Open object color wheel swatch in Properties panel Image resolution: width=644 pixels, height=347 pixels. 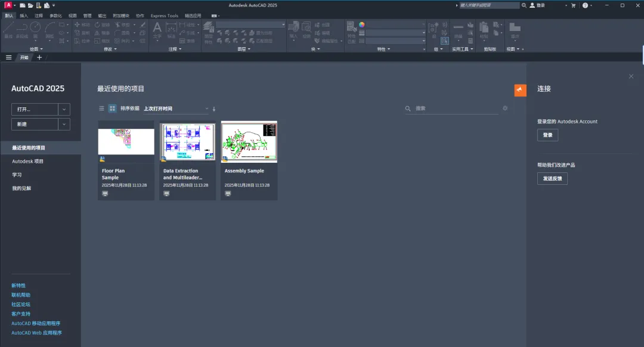(361, 24)
